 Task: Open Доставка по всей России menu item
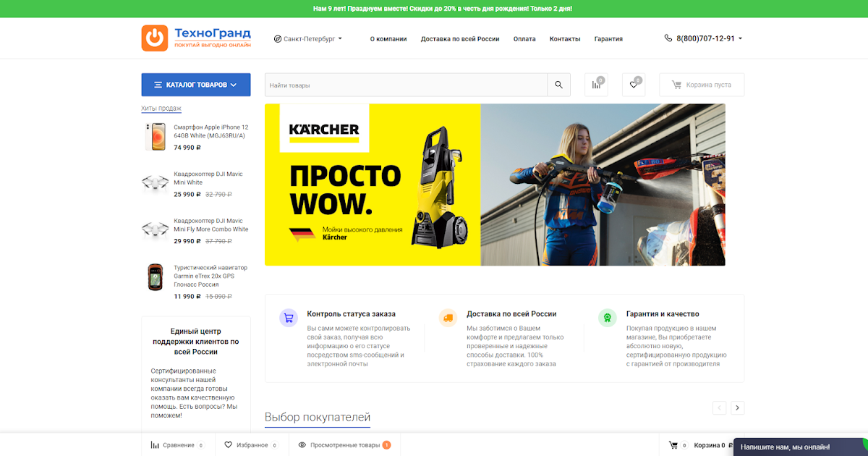tap(460, 39)
